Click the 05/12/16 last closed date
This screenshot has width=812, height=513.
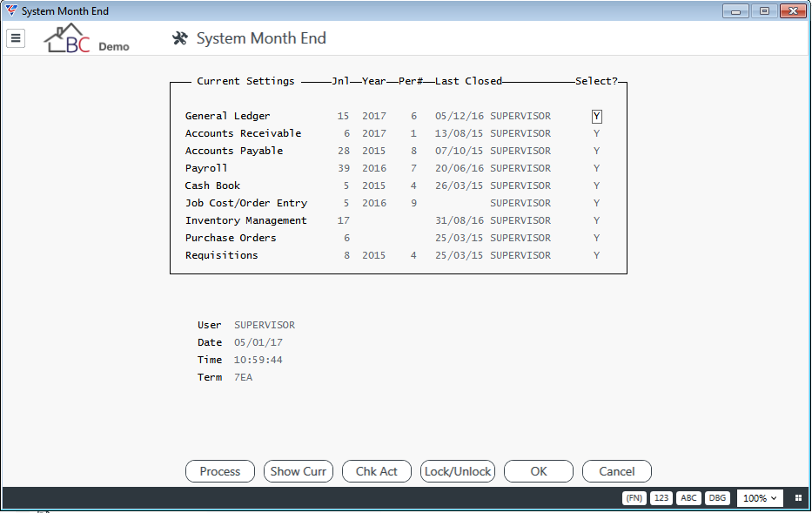(x=460, y=116)
